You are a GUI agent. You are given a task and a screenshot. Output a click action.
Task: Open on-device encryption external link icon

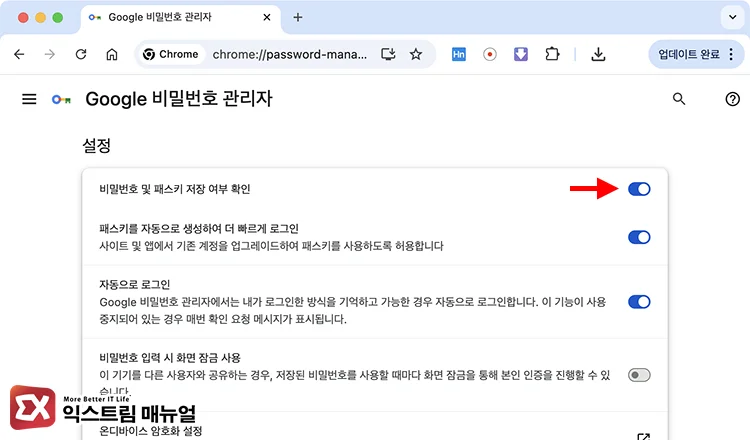click(x=643, y=436)
